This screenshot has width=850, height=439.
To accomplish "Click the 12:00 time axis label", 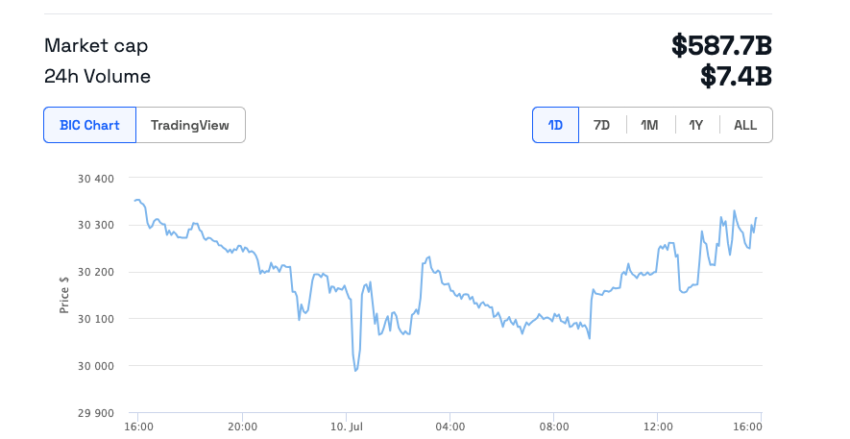I will click(x=658, y=427).
